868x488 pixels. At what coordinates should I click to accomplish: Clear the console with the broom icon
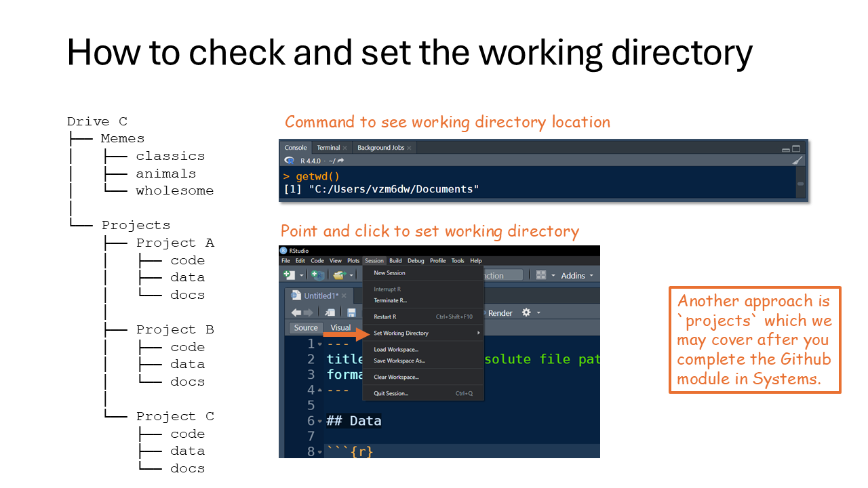pos(797,161)
